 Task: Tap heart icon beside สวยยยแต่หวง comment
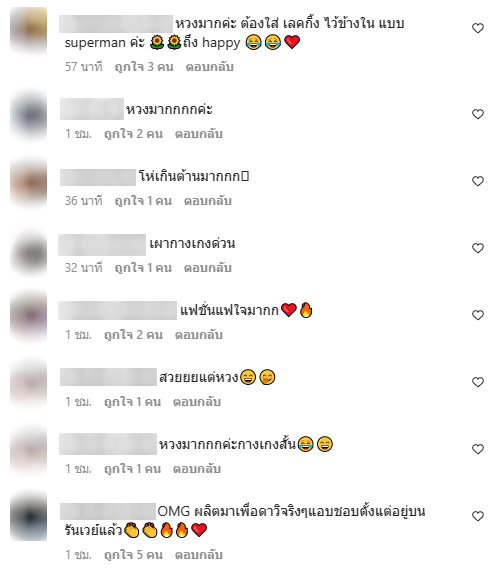(x=478, y=382)
